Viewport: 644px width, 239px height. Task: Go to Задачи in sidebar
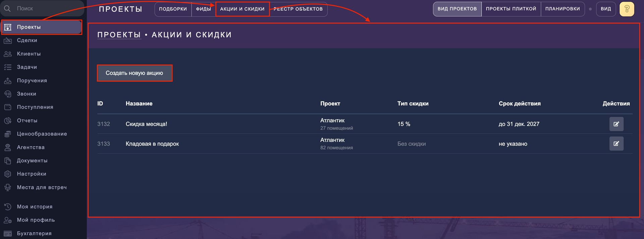(x=27, y=67)
